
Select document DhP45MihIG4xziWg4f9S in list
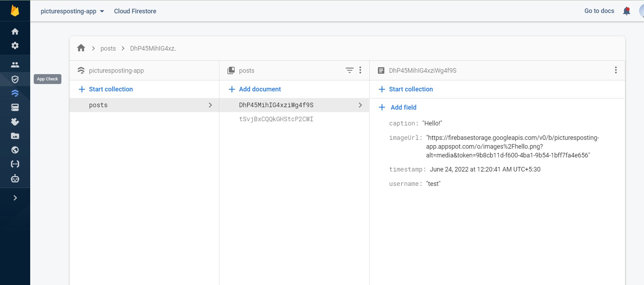(x=294, y=105)
